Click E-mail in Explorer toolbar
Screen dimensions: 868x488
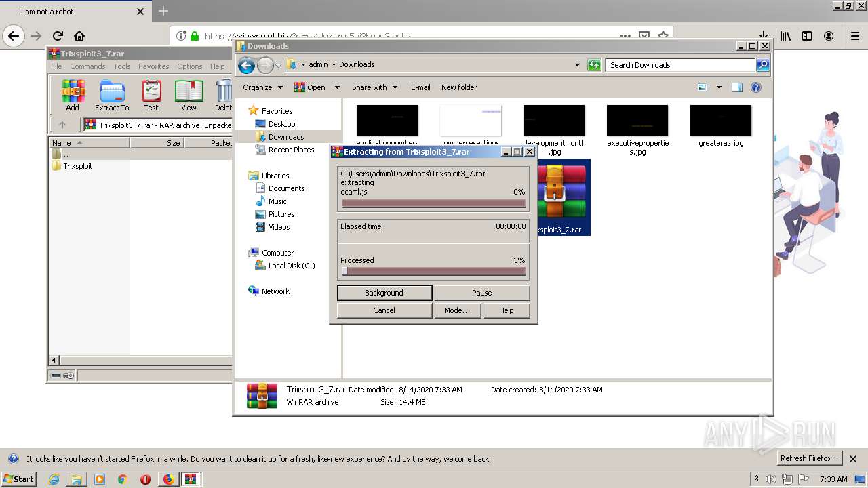[x=420, y=87]
